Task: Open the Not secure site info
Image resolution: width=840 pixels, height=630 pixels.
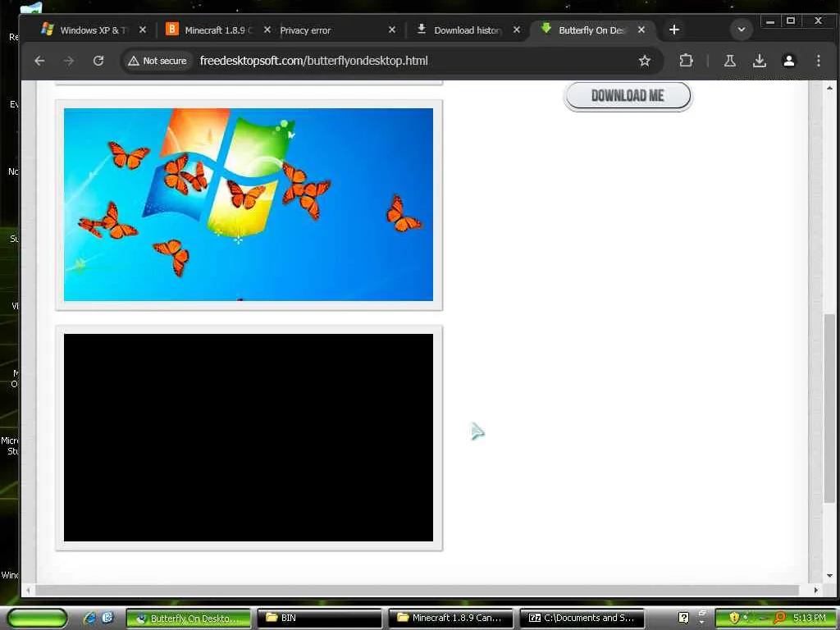Action: tap(157, 61)
